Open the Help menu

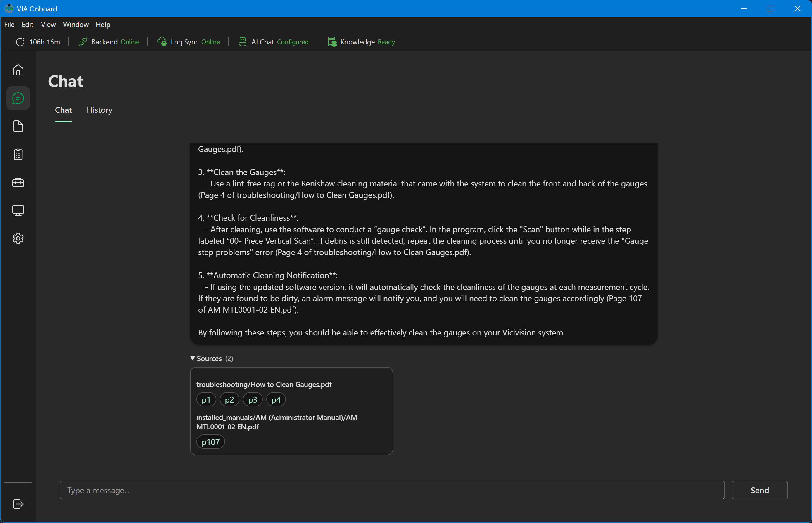(103, 25)
